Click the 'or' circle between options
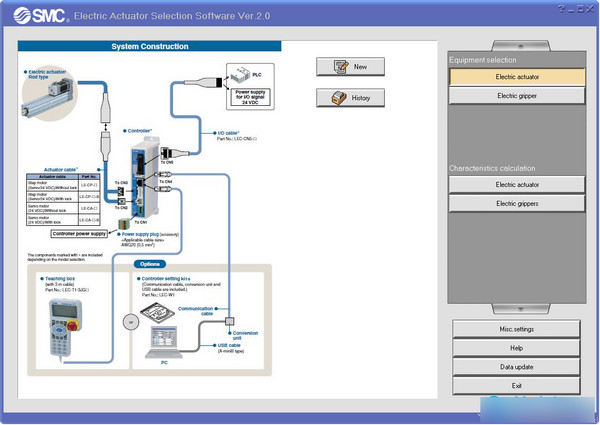The height and width of the screenshot is (425, 600). pos(131,322)
